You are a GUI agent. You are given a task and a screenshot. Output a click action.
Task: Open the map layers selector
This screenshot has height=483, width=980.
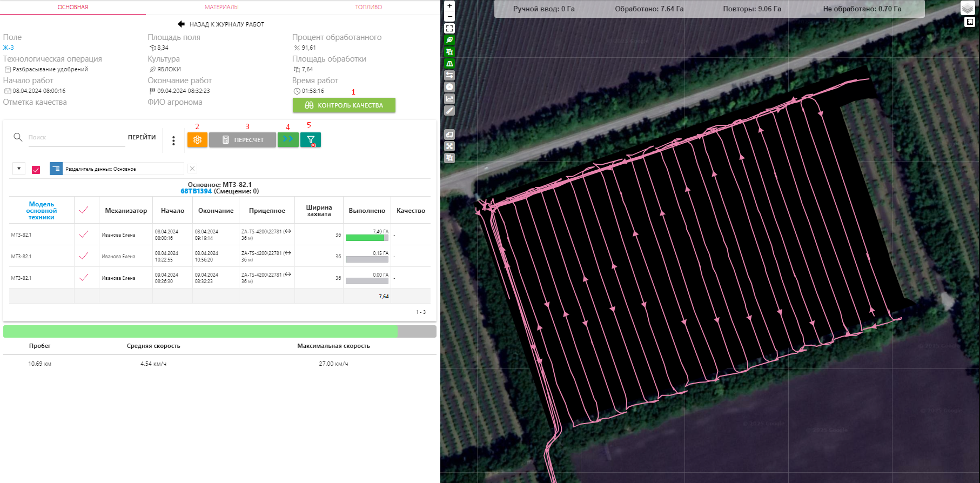click(x=967, y=8)
